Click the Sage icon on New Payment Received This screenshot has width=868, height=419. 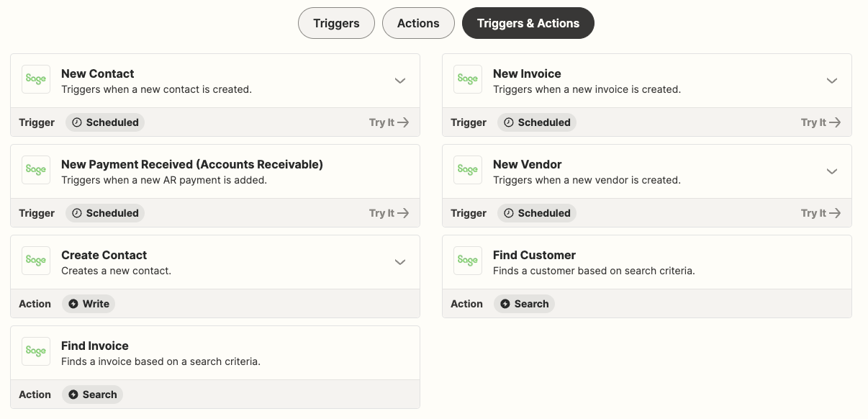point(36,170)
